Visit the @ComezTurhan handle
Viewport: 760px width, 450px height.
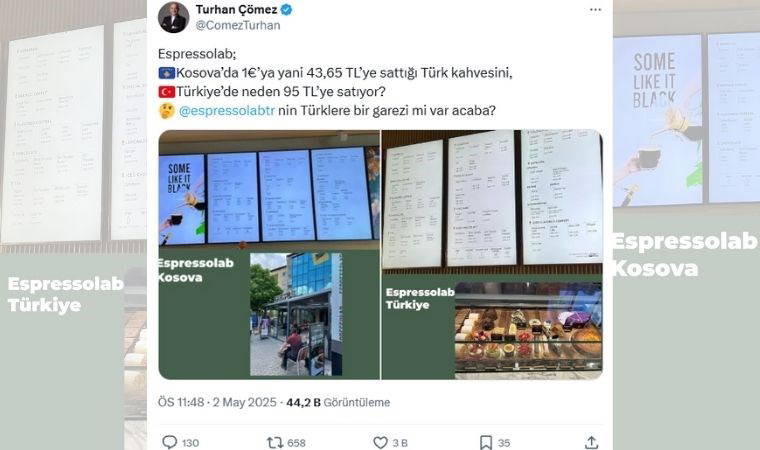click(238, 25)
